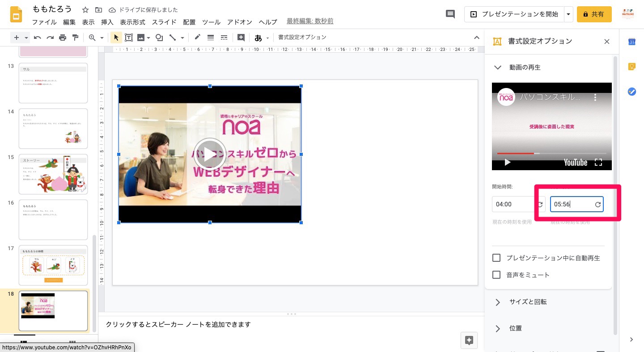This screenshot has height=352, width=644.
Task: Open the zoom level dropdown arrow
Action: tap(102, 38)
